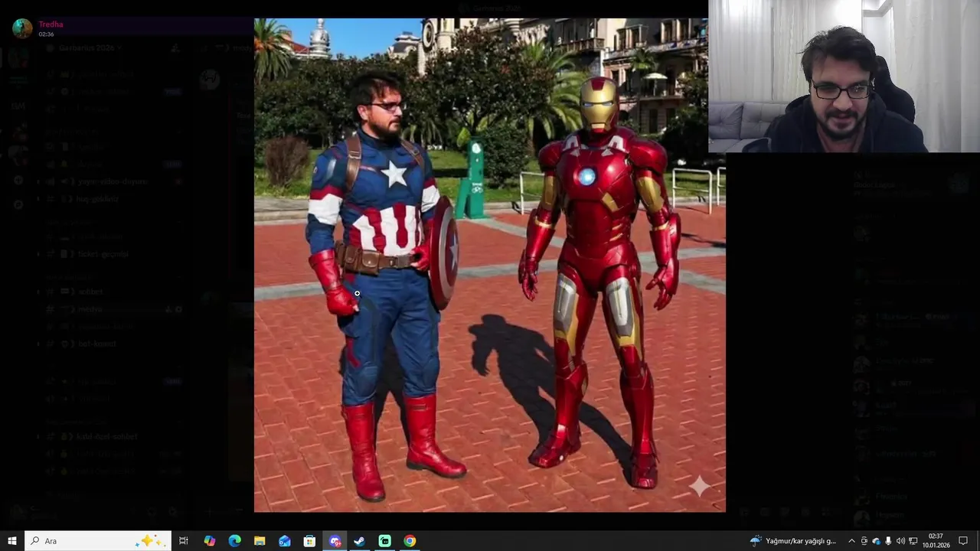Open Google Chrome from the taskbar
The width and height of the screenshot is (980, 551).
[x=410, y=541]
